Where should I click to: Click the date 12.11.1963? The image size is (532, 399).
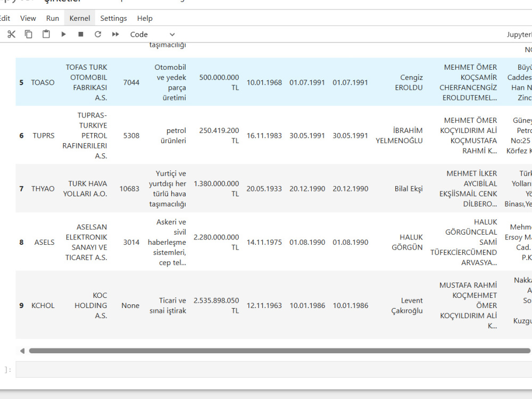[264, 305]
